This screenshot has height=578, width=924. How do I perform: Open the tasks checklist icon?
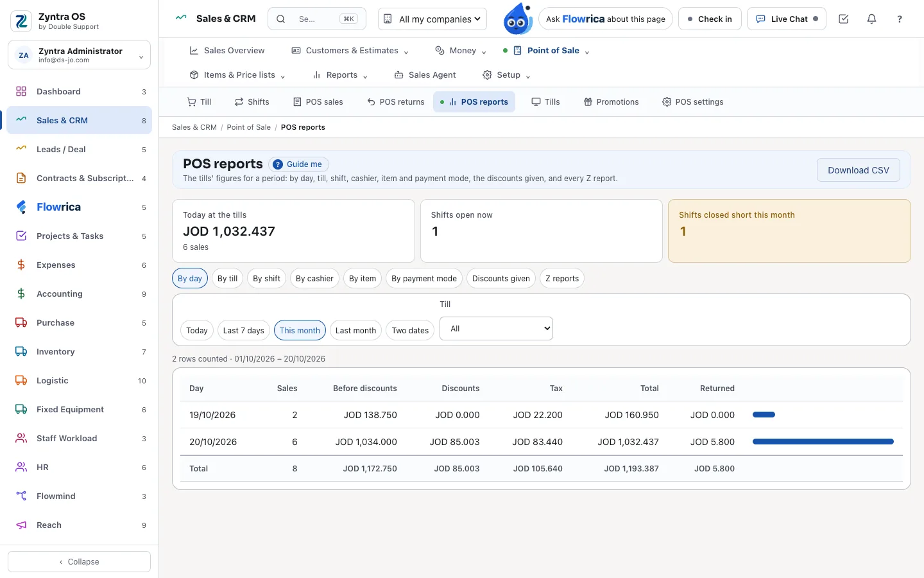[844, 19]
